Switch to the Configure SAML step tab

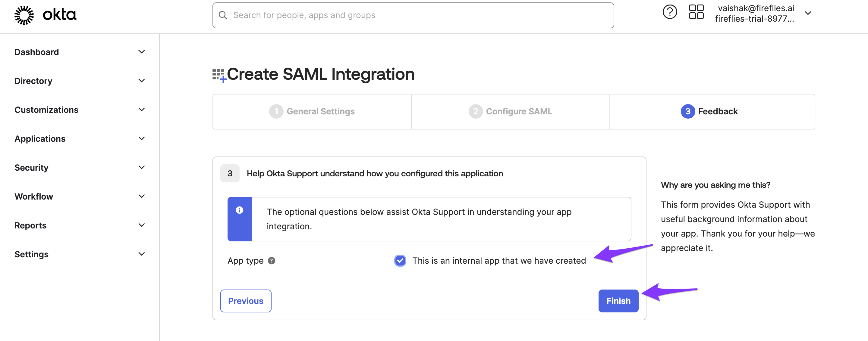point(510,111)
